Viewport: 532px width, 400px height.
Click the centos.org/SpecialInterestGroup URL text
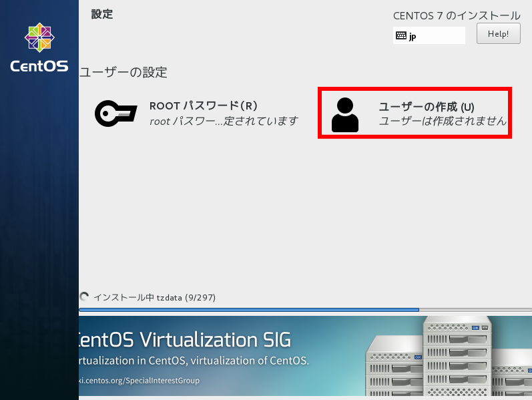pyautogui.click(x=139, y=381)
